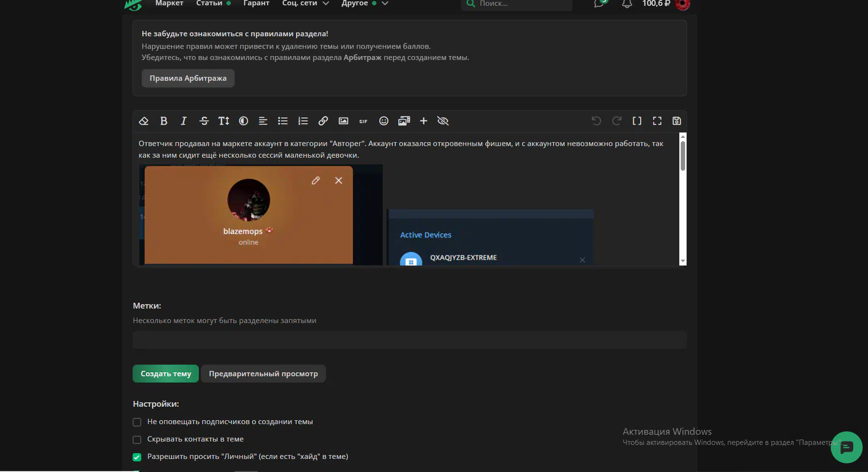Check 'Скрывать контакты в теме' option

tap(137, 440)
